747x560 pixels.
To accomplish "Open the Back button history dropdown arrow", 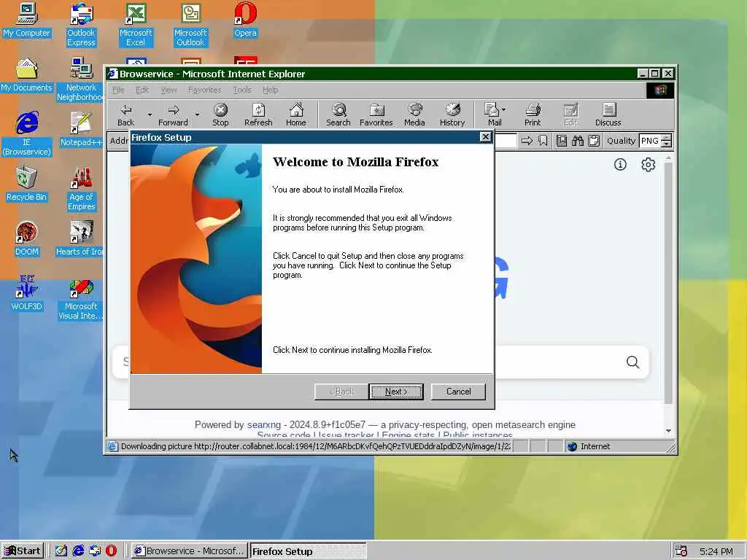I will [x=150, y=114].
